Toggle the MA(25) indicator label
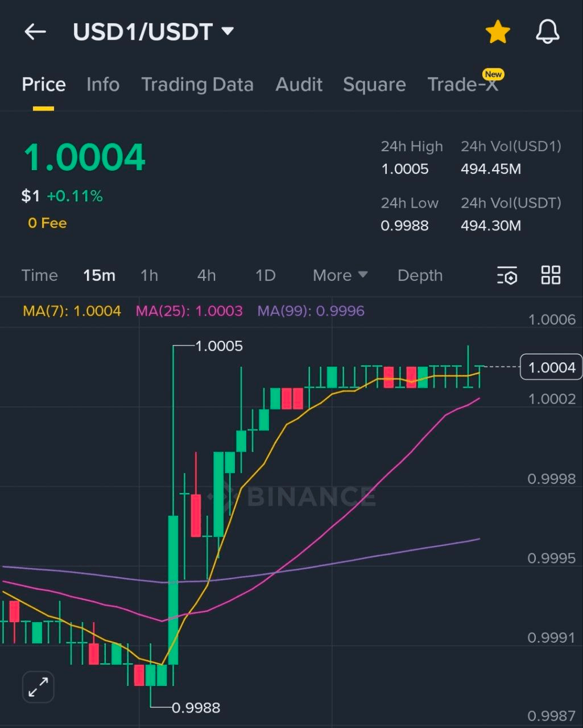The width and height of the screenshot is (583, 728). (x=189, y=311)
